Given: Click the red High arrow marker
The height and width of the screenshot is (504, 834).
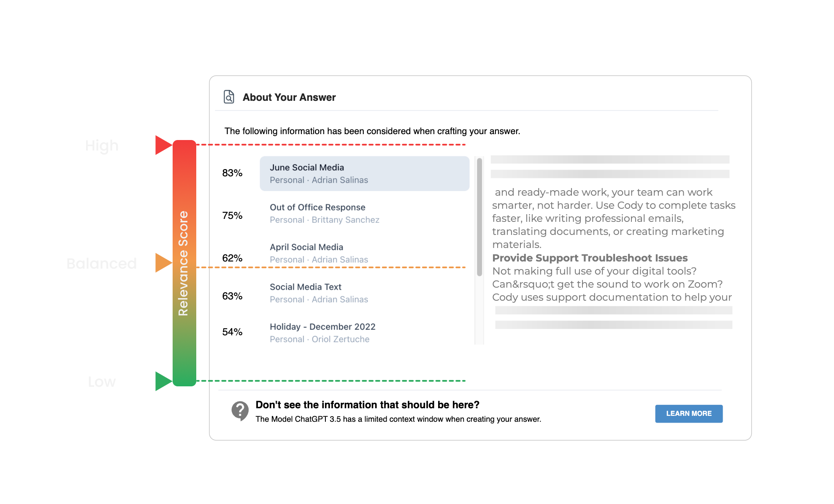Looking at the screenshot, I should (x=162, y=145).
